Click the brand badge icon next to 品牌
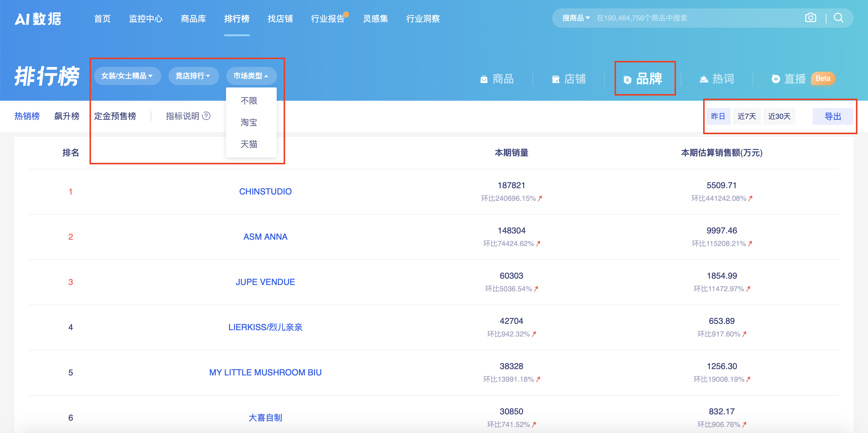The height and width of the screenshot is (433, 868). coord(627,80)
